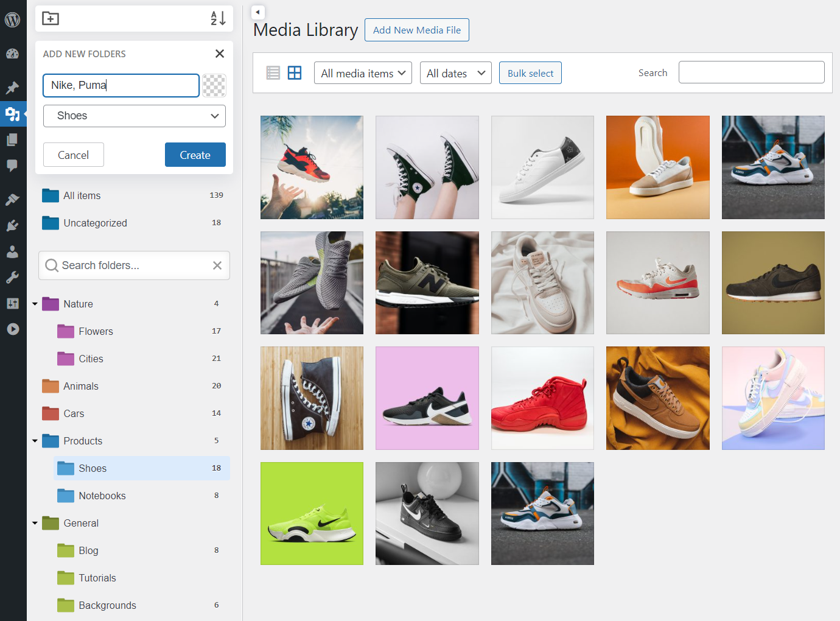
Task: Switch to list view
Action: coord(273,73)
